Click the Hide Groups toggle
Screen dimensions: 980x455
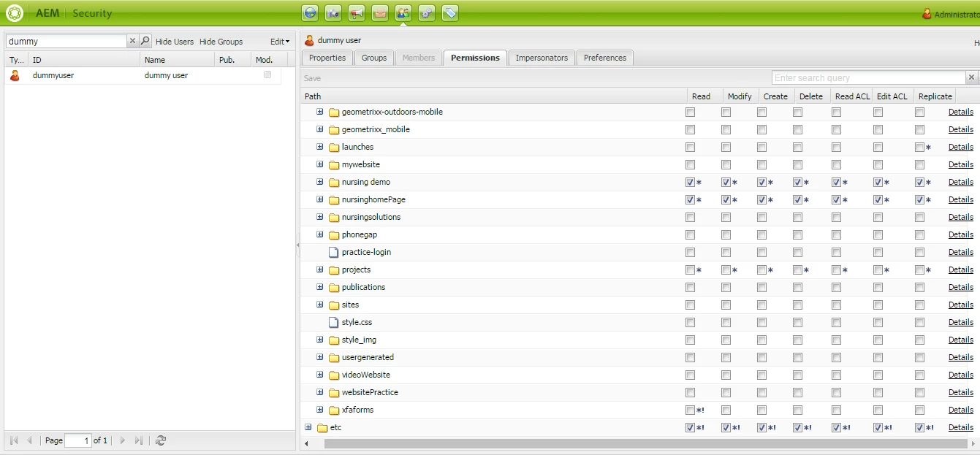tap(221, 42)
